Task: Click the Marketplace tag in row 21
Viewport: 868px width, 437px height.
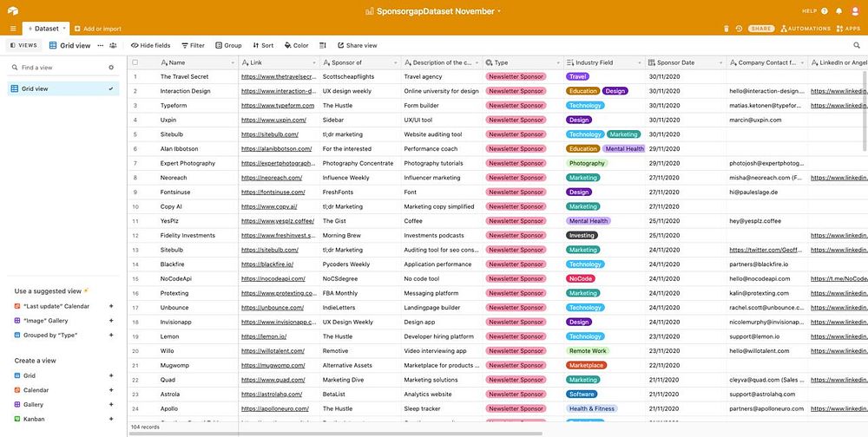Action: (586, 365)
